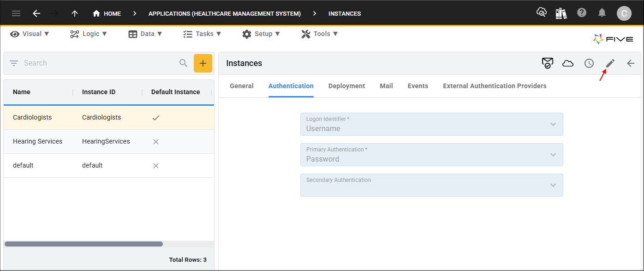Open the notifications bell
The image size is (644, 271).
tap(602, 13)
